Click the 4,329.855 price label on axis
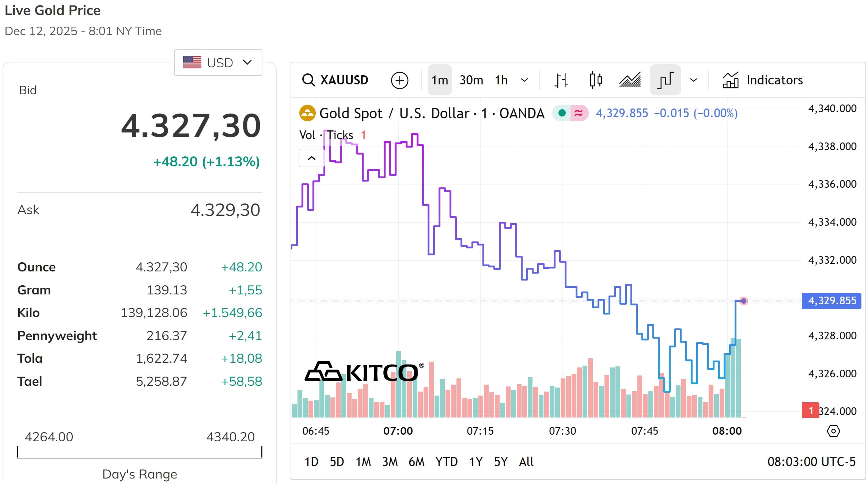This screenshot has width=868, height=484. 831,301
